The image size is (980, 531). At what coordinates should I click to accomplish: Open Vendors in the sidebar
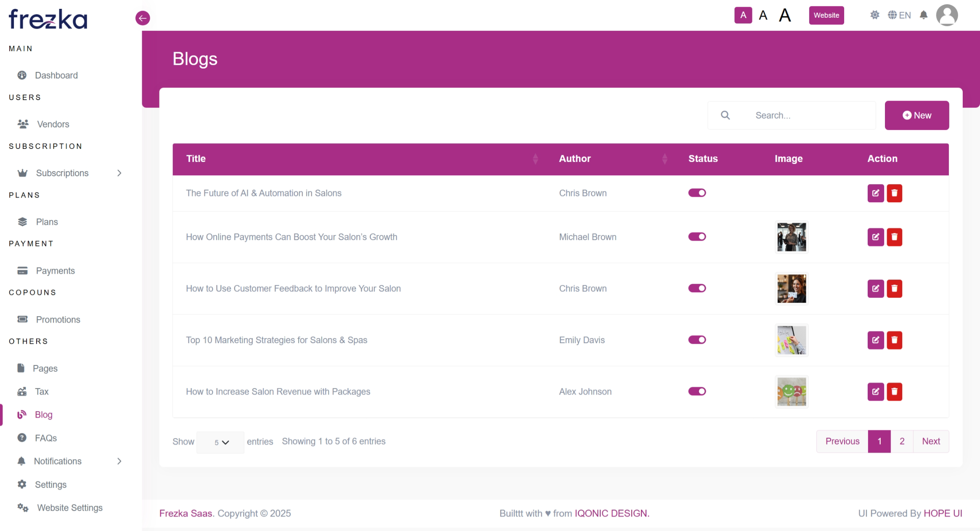pos(53,124)
